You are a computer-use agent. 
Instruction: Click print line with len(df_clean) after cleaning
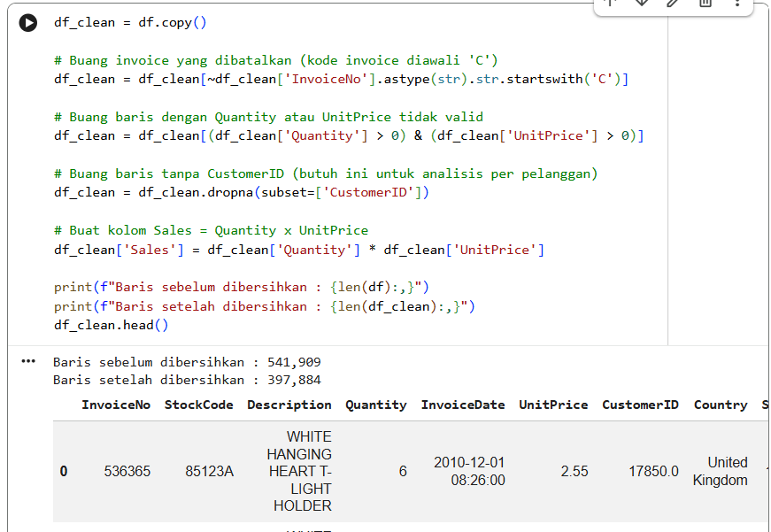[x=265, y=306]
